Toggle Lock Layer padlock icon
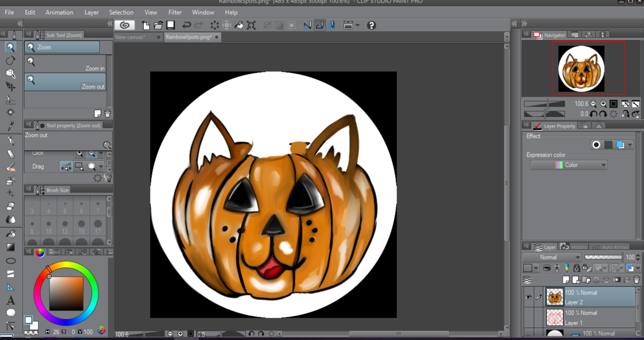Image resolution: width=644 pixels, height=340 pixels. 577,268
